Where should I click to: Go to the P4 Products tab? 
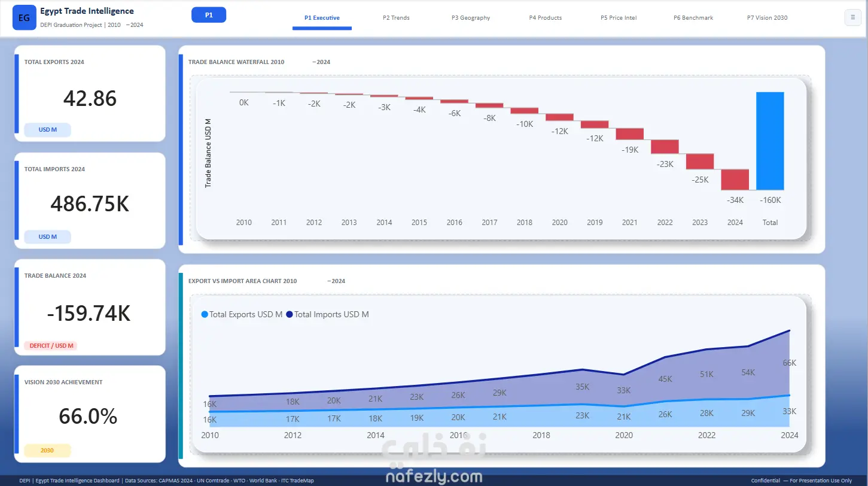click(x=546, y=18)
